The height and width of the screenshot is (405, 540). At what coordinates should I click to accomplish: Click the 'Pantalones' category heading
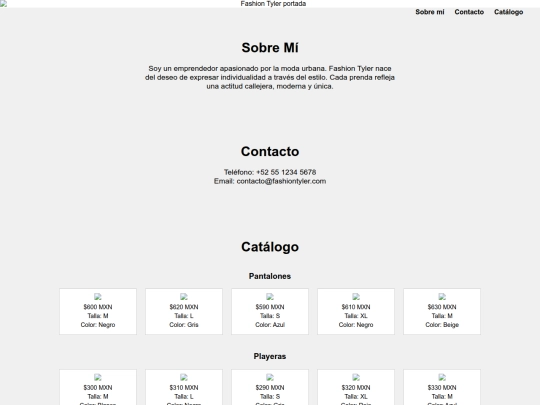pyautogui.click(x=270, y=276)
